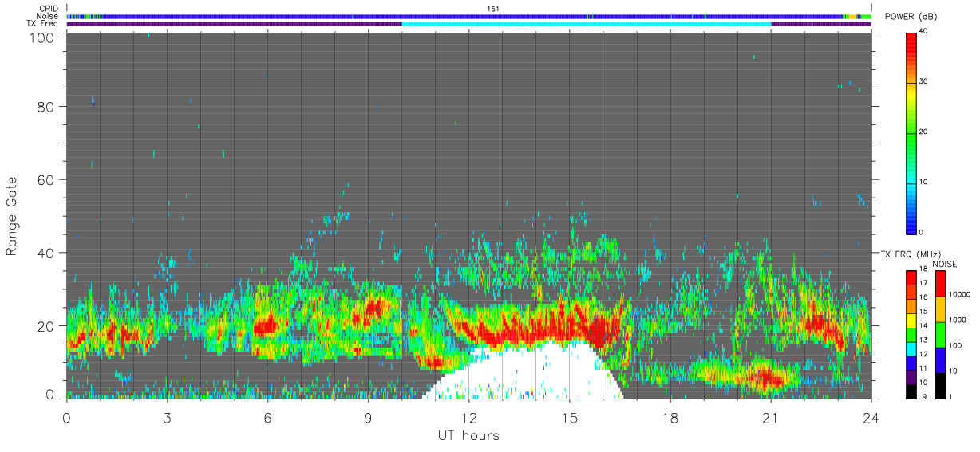Click the 80 tick on Range Gate axis
Screen dimensions: 980x452
coord(46,106)
